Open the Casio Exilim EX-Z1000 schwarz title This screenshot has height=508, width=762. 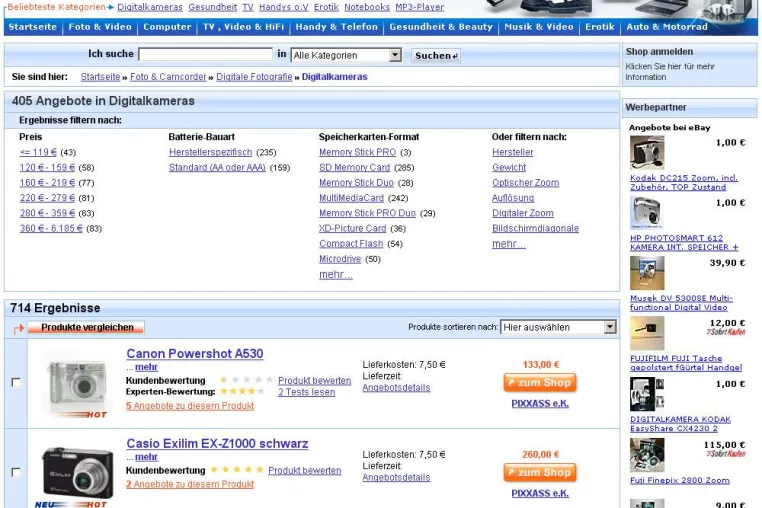tap(217, 443)
